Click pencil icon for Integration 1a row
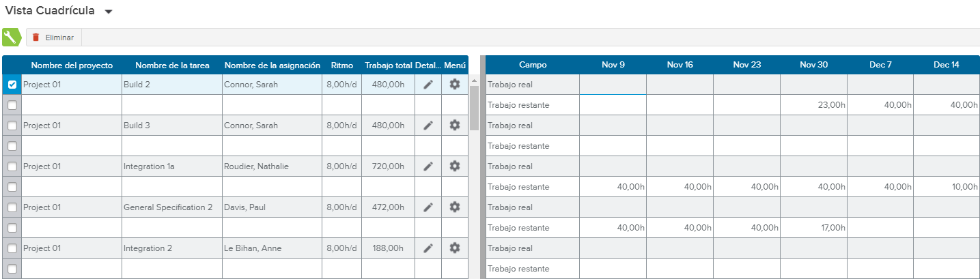The height and width of the screenshot is (279, 980). (428, 166)
